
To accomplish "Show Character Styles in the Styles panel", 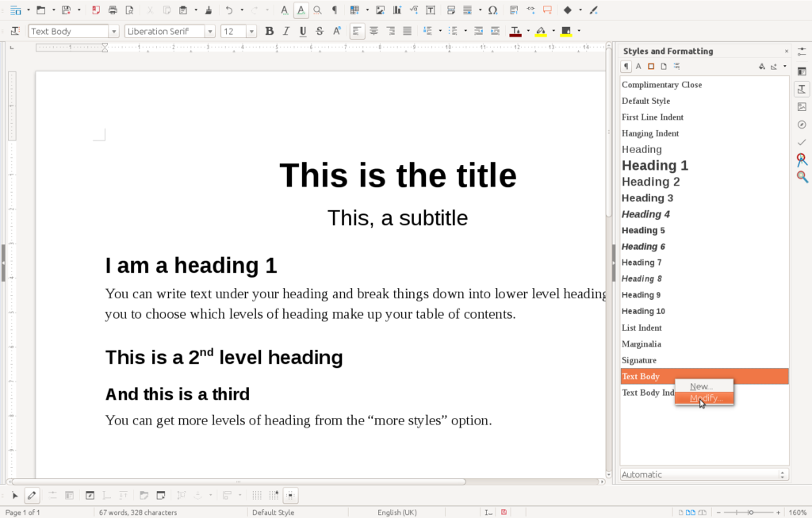I will pyautogui.click(x=638, y=67).
